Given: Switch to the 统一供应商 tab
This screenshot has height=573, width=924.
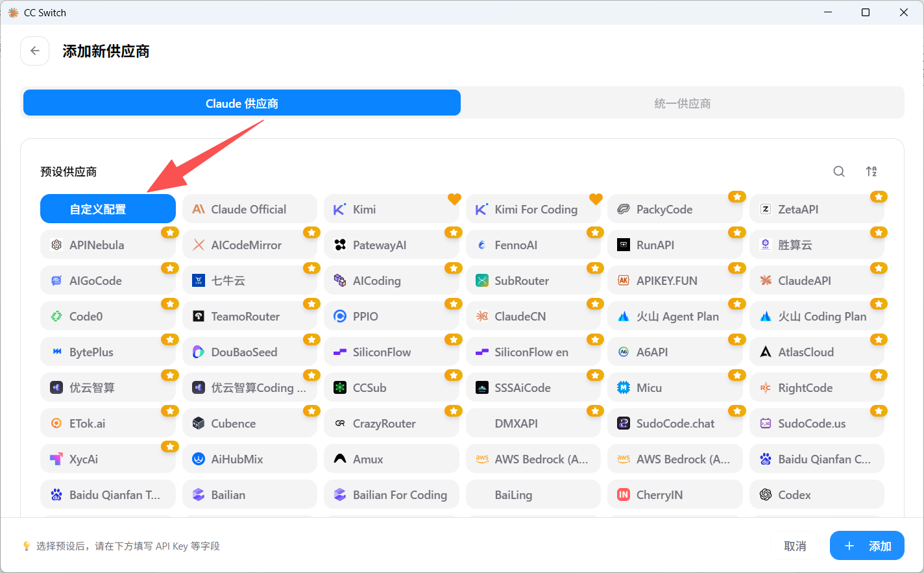Looking at the screenshot, I should [x=683, y=103].
